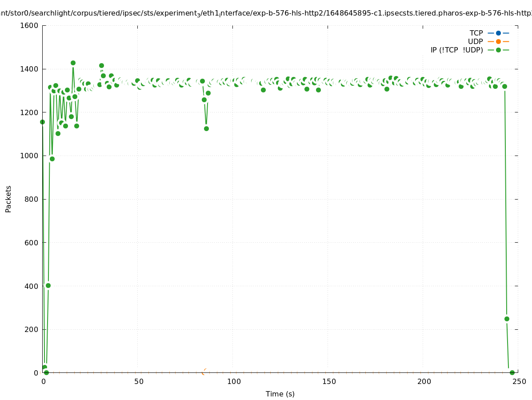Click the 1600 y-axis tick label
Viewport: 532px width, 400px height.
[29, 25]
